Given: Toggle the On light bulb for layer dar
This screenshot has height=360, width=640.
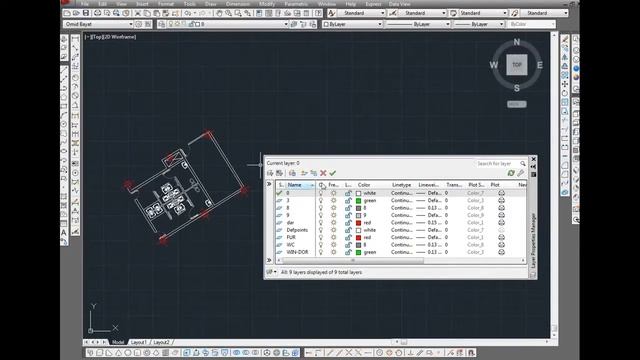Looking at the screenshot, I should coord(321,223).
